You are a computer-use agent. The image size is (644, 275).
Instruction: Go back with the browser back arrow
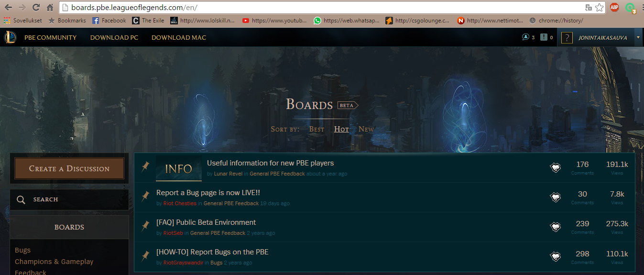(8, 8)
